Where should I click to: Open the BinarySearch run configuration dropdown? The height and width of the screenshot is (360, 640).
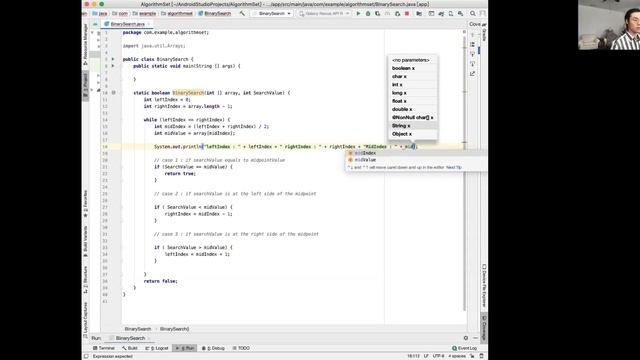pos(272,13)
